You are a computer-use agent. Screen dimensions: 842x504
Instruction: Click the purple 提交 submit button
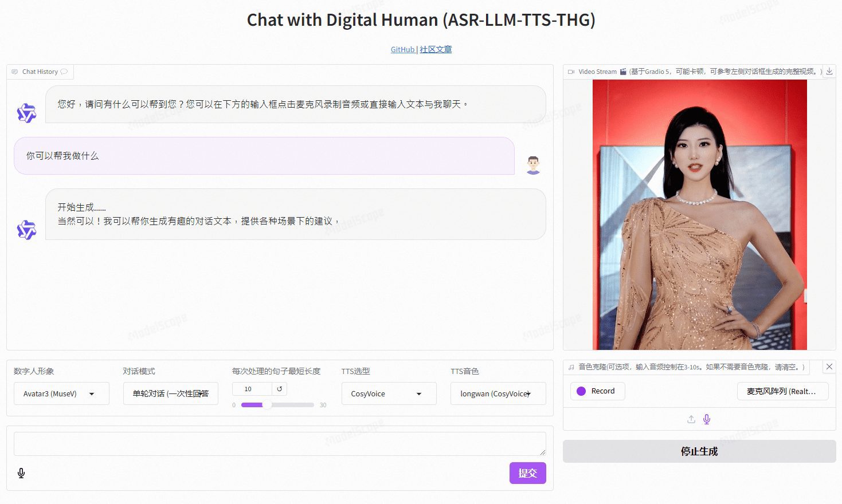(x=528, y=473)
